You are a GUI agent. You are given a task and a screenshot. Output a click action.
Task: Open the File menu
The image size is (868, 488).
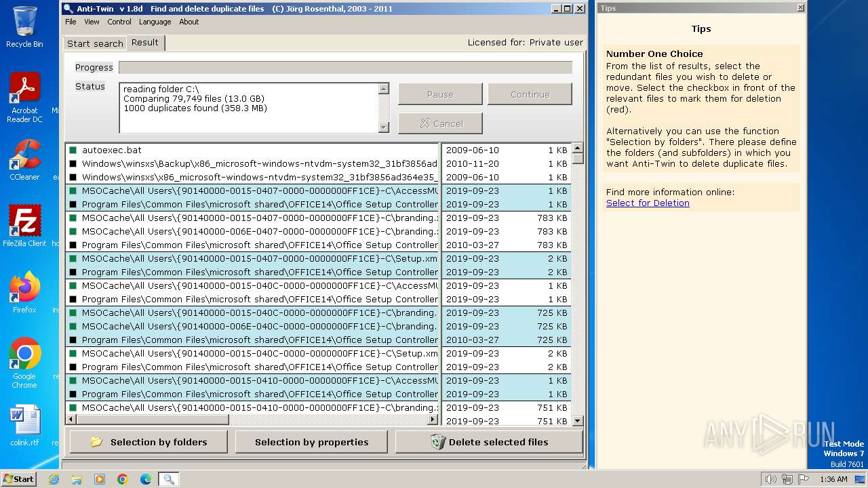point(71,22)
